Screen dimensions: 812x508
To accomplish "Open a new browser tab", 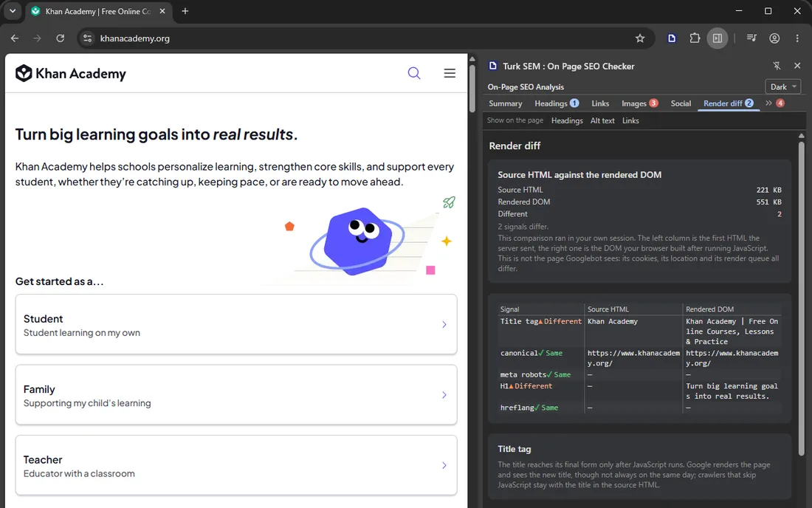I will (185, 11).
